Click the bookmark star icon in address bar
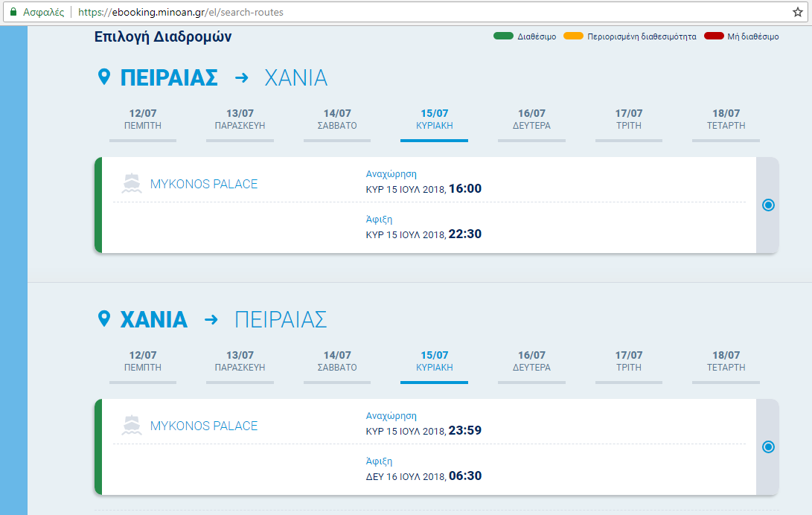 [x=798, y=12]
